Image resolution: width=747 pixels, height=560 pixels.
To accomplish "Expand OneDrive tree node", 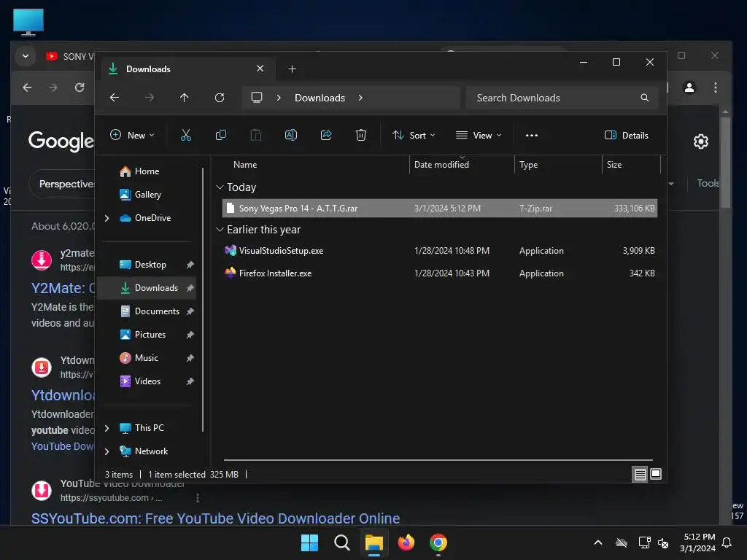I will click(107, 218).
